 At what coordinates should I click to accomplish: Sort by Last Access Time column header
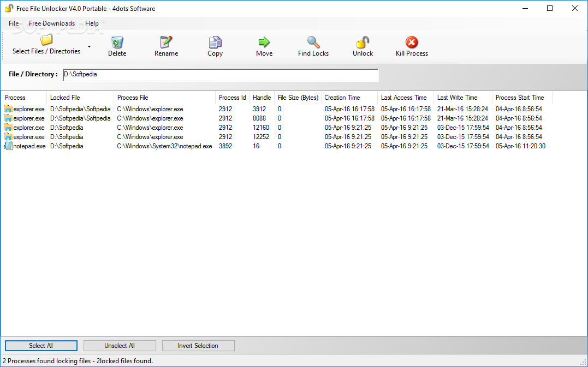(x=406, y=98)
